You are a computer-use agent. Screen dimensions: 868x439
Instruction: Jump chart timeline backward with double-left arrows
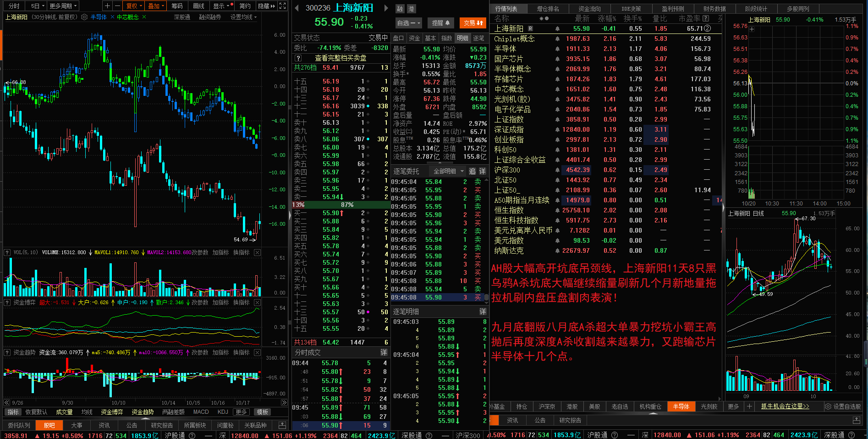pyautogui.click(x=7, y=403)
